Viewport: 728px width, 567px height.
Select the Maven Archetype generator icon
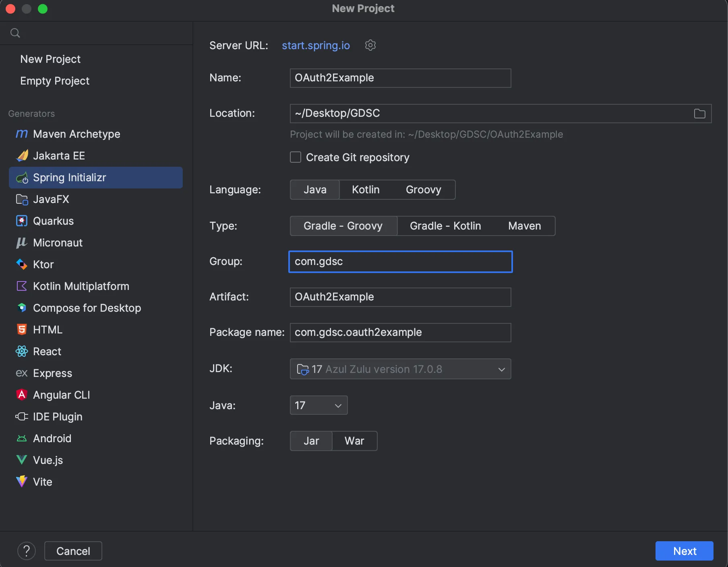coord(22,134)
